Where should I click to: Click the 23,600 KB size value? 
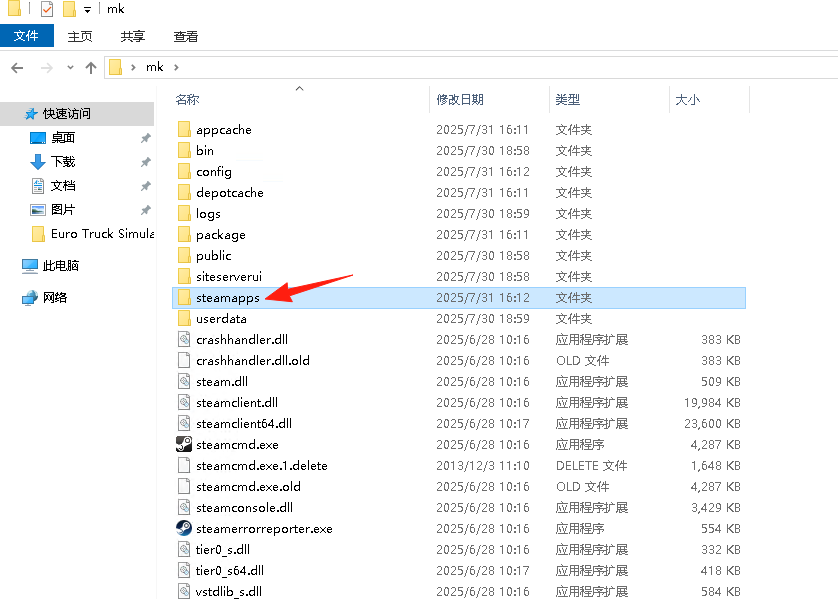(712, 423)
